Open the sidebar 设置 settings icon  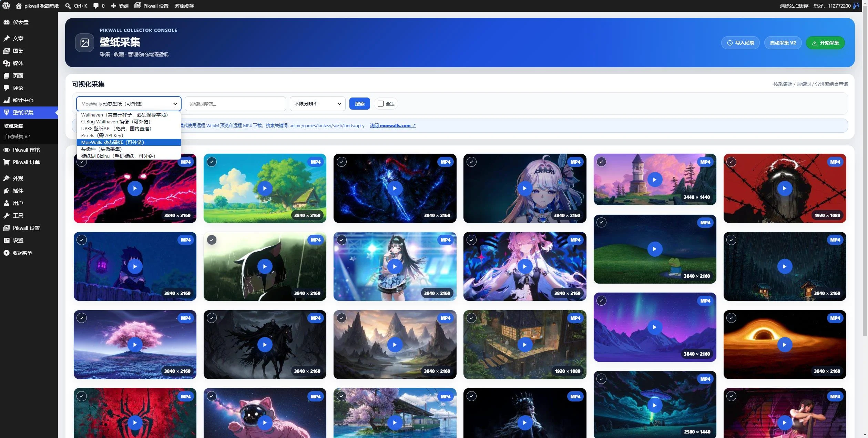7,240
